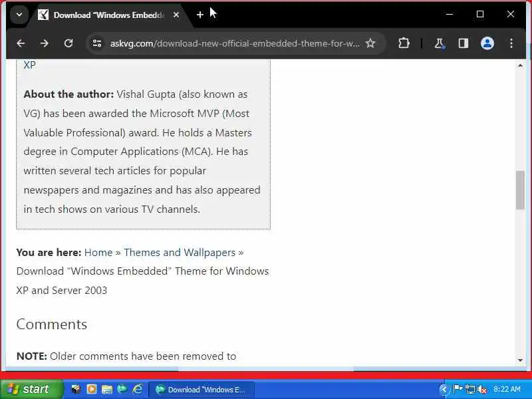Click the askvg.com address bar URL

(235, 43)
